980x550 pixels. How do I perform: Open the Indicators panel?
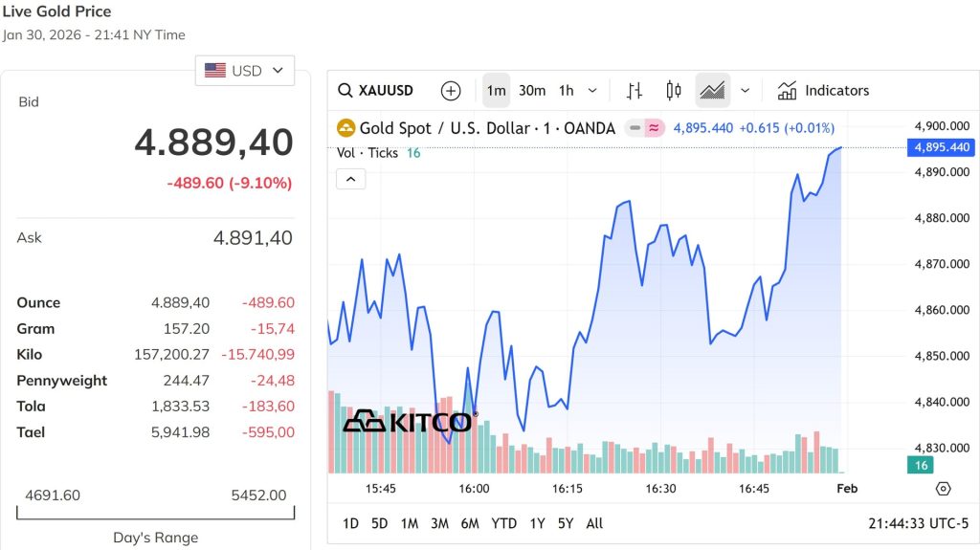[x=823, y=91]
